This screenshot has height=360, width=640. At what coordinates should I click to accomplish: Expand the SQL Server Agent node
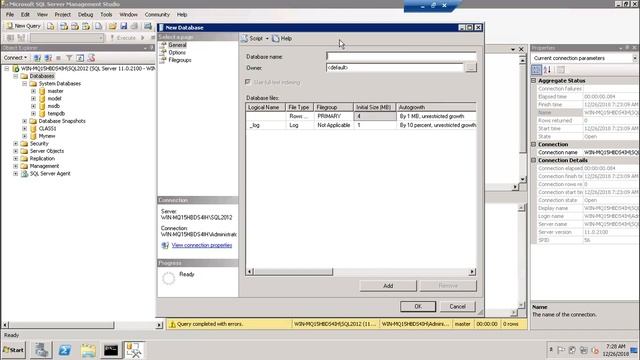tap(16, 173)
